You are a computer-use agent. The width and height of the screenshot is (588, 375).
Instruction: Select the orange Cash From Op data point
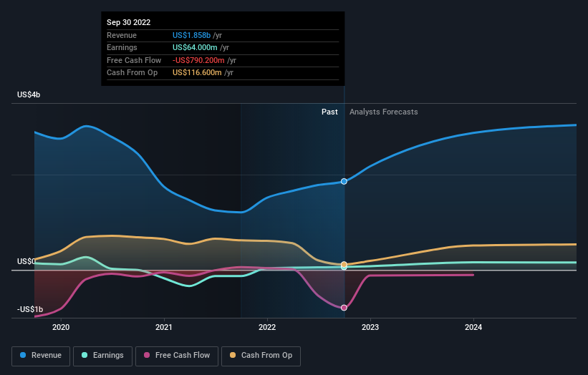pyautogui.click(x=344, y=265)
